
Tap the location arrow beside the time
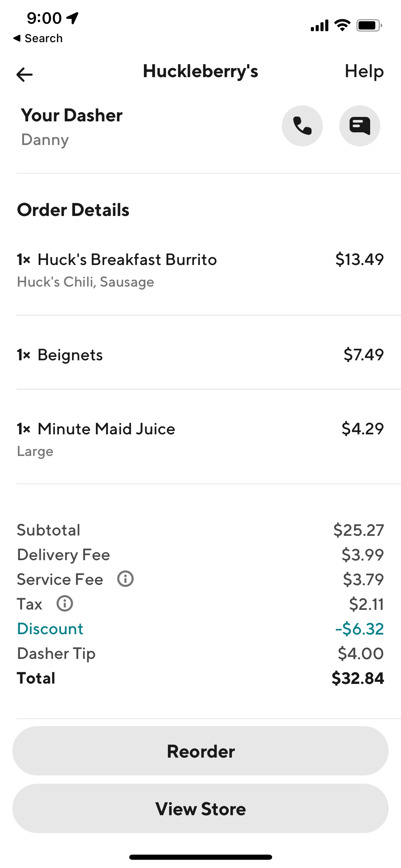(x=73, y=18)
